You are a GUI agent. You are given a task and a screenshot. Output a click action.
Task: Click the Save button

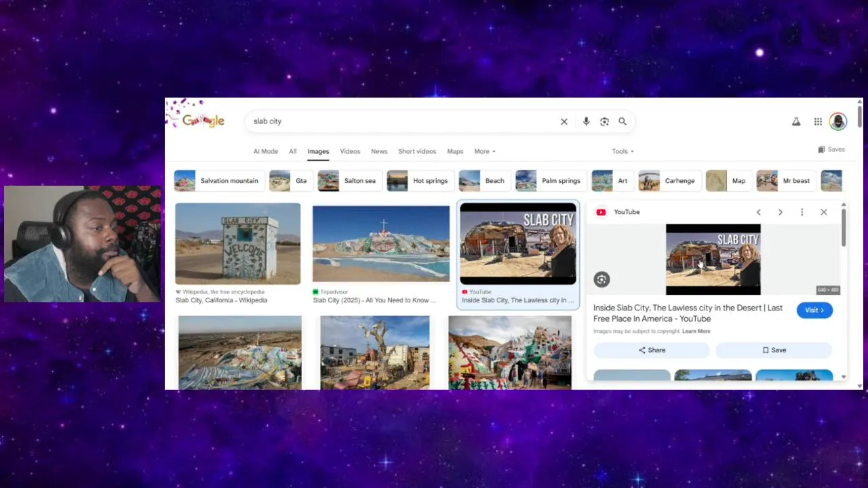(x=774, y=350)
